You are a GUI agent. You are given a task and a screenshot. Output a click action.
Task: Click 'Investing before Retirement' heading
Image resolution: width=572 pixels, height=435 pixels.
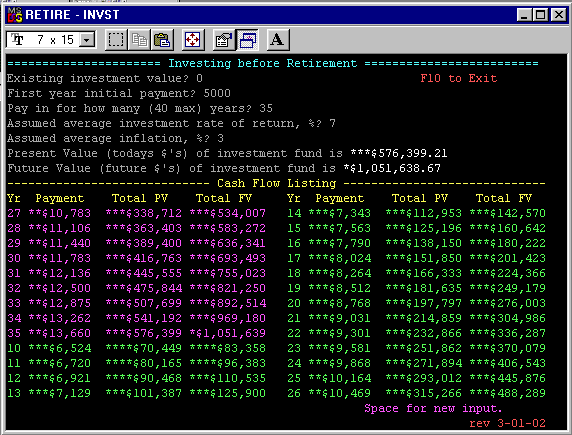click(x=262, y=63)
